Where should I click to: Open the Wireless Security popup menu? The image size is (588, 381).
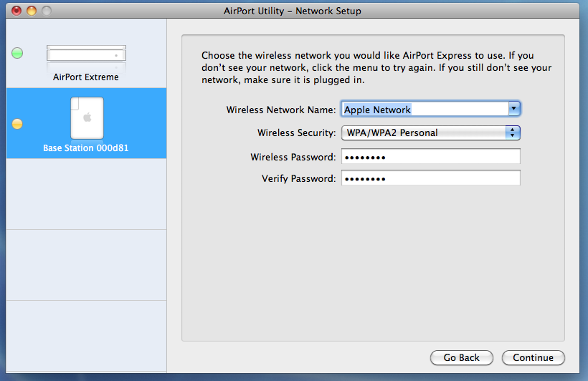point(430,132)
